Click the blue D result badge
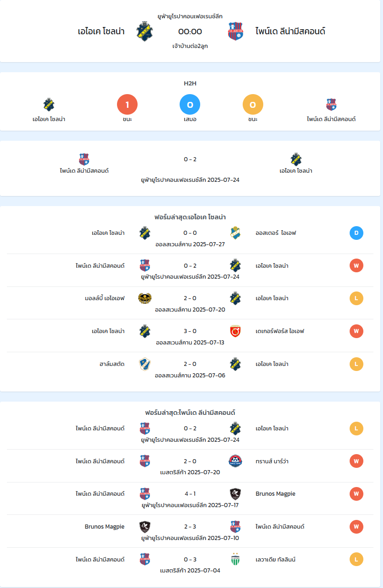383x588 pixels. [356, 233]
